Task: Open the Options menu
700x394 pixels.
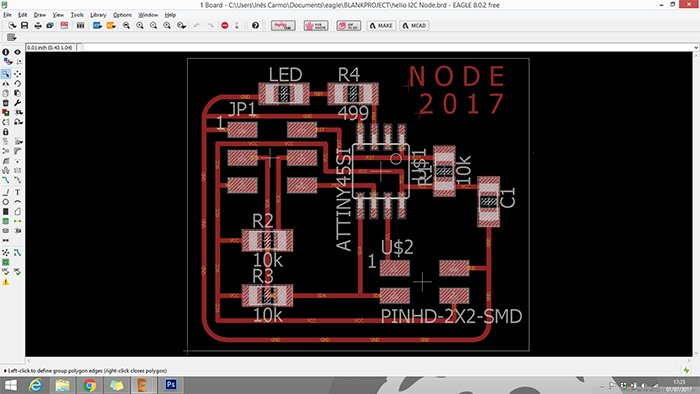Action: pyautogui.click(x=122, y=15)
